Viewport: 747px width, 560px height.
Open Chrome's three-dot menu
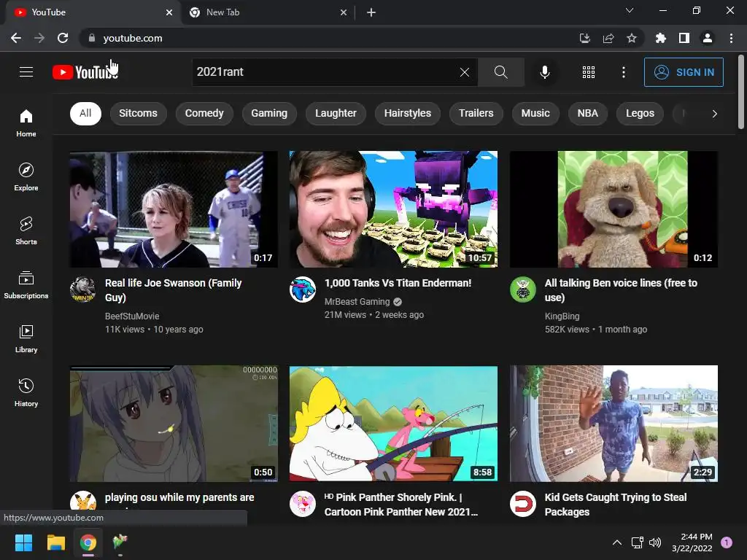[x=731, y=38]
